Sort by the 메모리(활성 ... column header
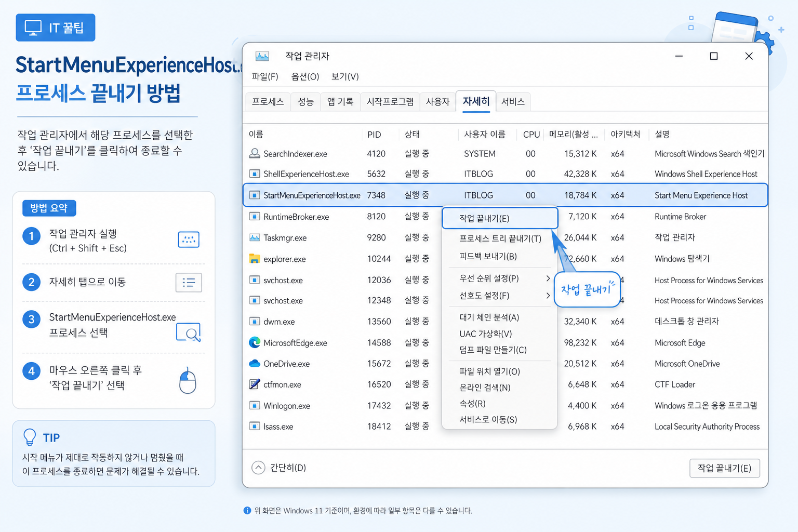 tap(573, 134)
